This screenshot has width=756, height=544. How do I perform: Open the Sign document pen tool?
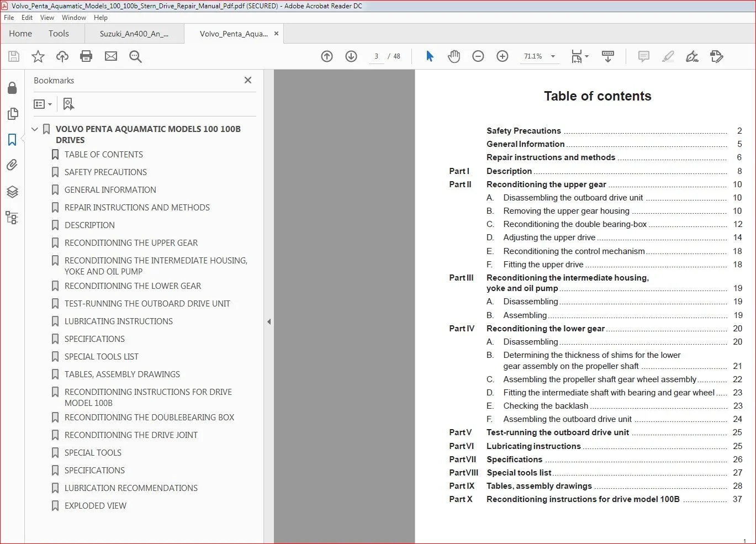692,56
